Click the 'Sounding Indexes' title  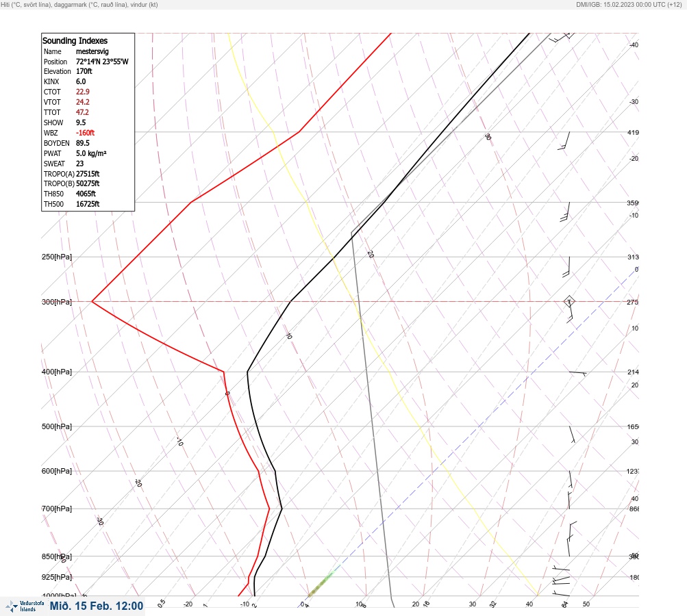coord(75,40)
